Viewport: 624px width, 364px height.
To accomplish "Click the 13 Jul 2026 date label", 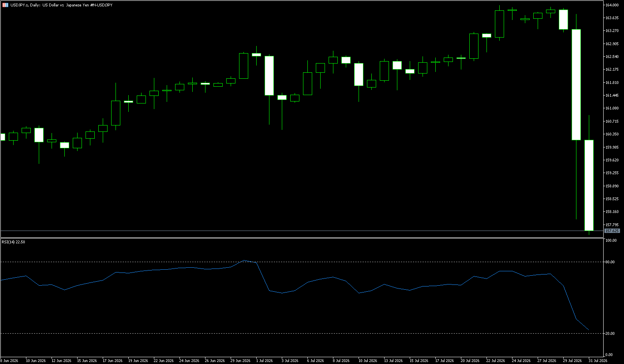I will (393, 360).
